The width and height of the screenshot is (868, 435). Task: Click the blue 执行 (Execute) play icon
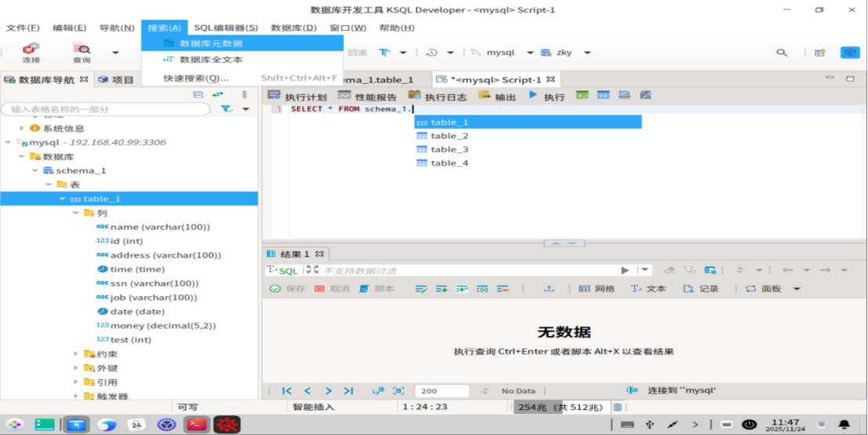point(533,96)
